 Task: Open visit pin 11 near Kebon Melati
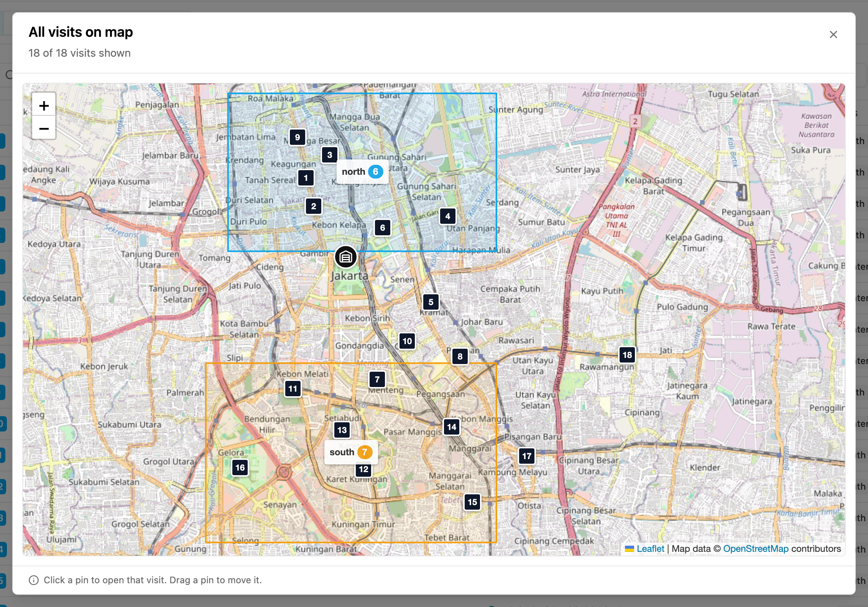pyautogui.click(x=293, y=389)
